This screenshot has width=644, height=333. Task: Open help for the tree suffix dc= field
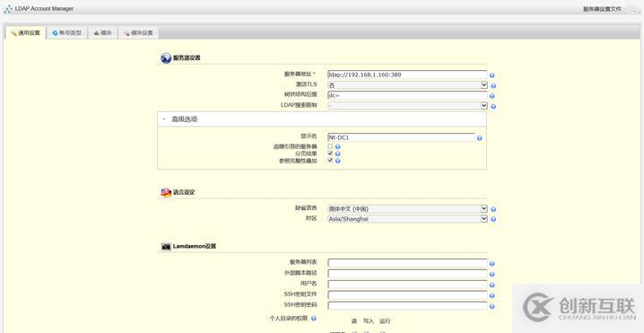click(492, 96)
